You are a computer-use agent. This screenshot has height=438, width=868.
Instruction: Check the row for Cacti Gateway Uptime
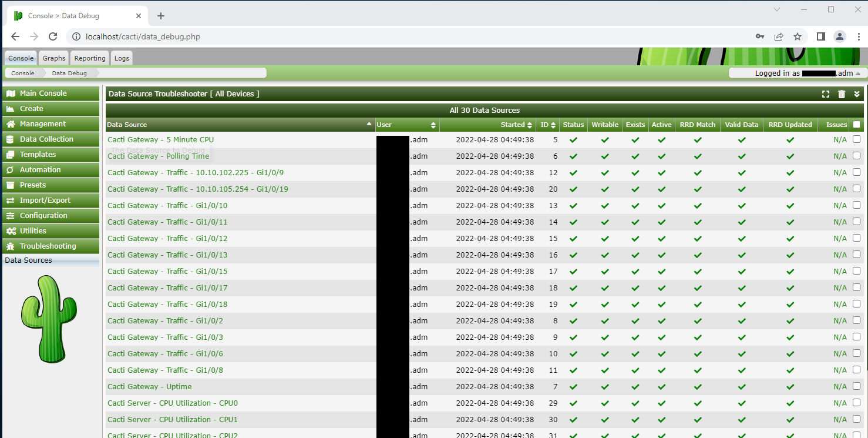click(x=856, y=386)
